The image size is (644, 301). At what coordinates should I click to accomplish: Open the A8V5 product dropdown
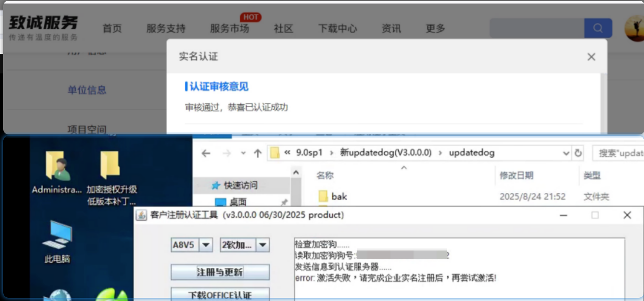point(206,245)
